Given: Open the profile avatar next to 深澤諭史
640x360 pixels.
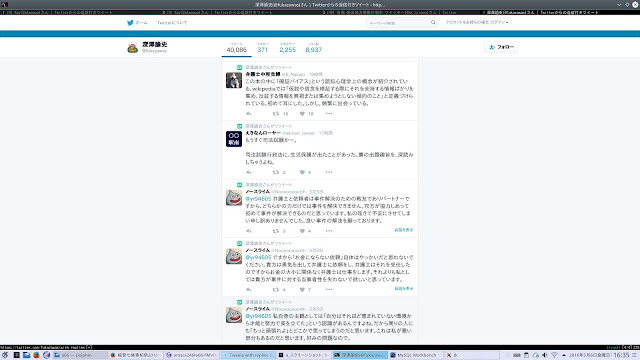Looking at the screenshot, I should coord(133,48).
